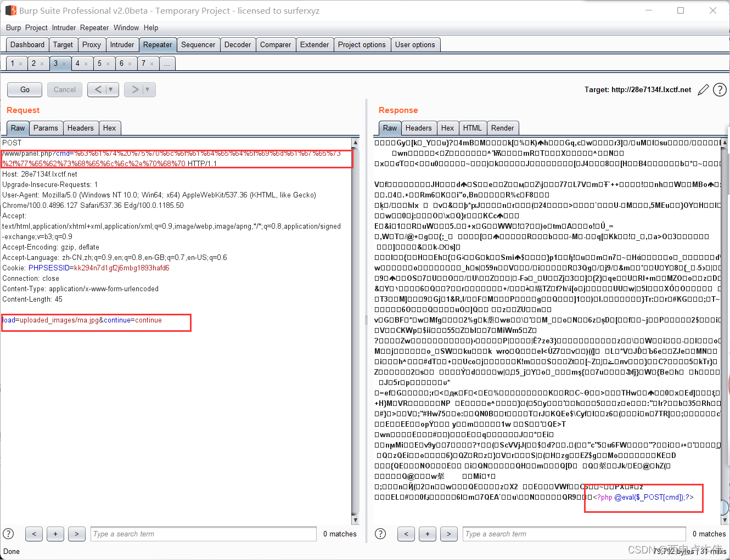Switch to the Decoder tab
This screenshot has height=560, width=730.
click(238, 44)
